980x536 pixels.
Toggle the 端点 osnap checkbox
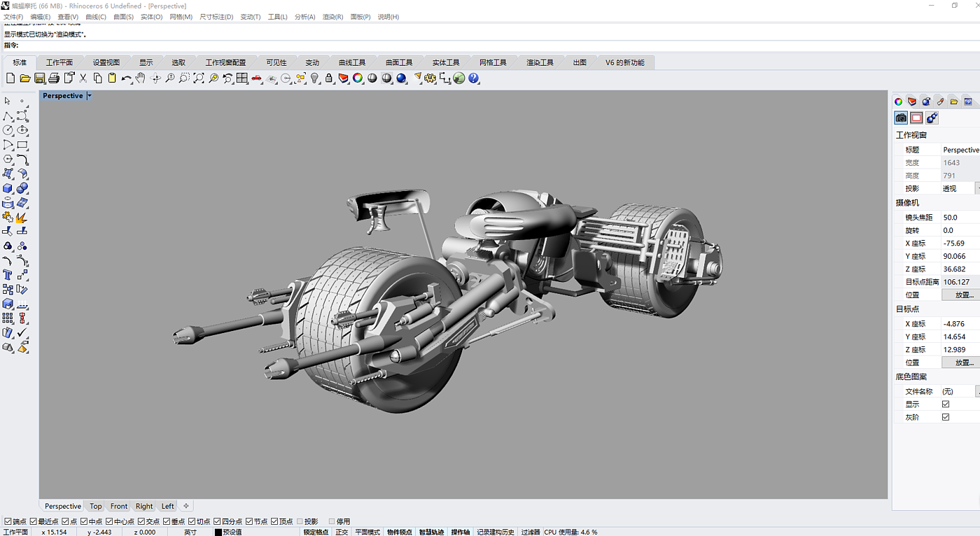point(8,521)
